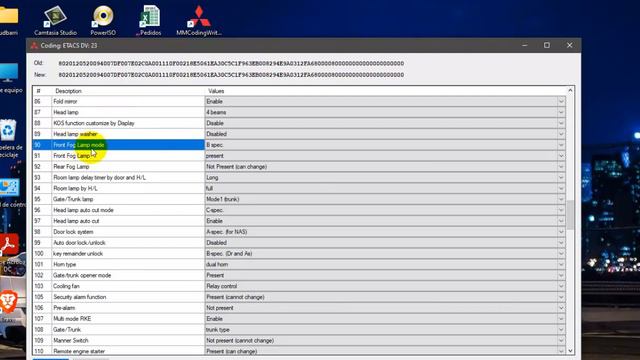Screen dimensions: 640x360
Task: Open the Rear Fog Lamp value dropdown
Action: (561, 167)
